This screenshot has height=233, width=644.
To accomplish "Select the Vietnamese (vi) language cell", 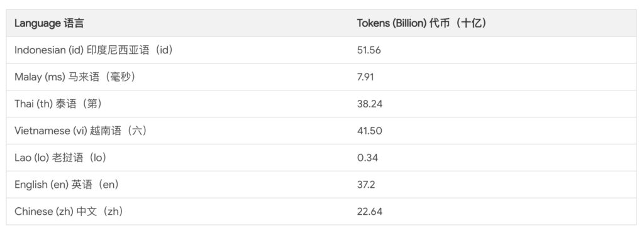I will pos(80,131).
